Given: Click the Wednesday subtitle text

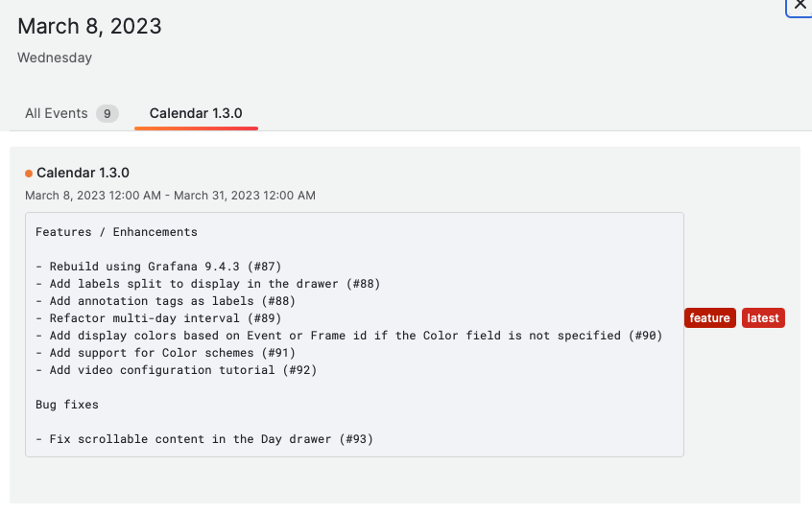Looking at the screenshot, I should 55,58.
